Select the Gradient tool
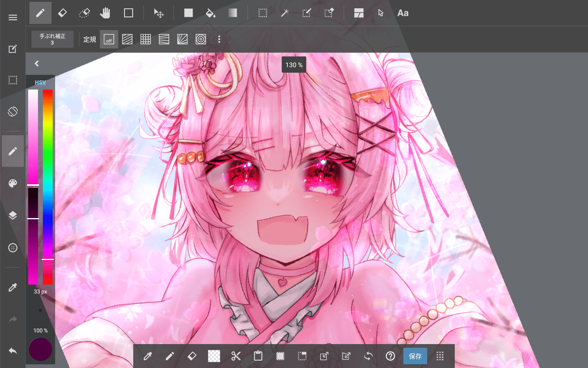The height and width of the screenshot is (368, 588). pos(232,13)
